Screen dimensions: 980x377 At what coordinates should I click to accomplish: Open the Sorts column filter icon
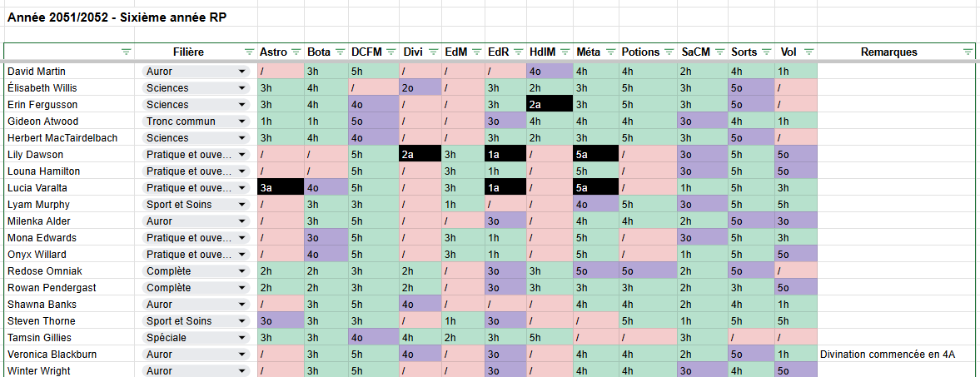[x=767, y=52]
